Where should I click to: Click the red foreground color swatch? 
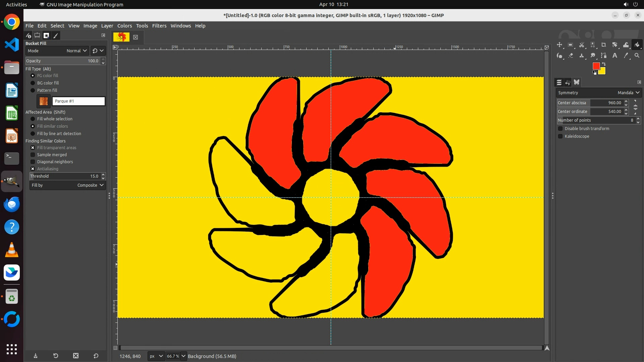pos(596,66)
